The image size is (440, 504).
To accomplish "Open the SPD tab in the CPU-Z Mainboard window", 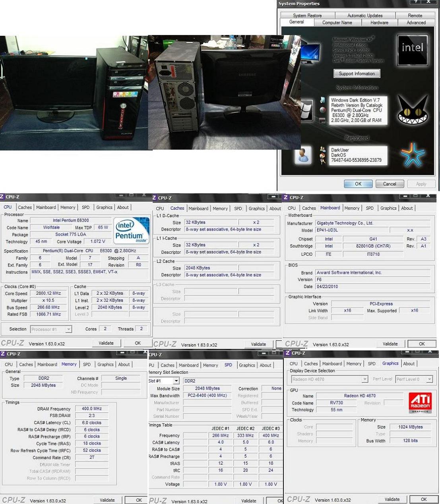I will 370,208.
